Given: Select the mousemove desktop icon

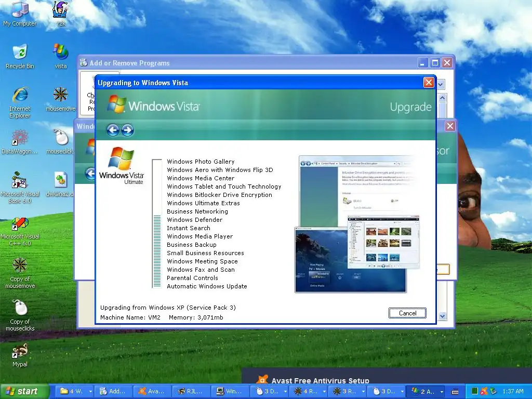Looking at the screenshot, I should click(61, 99).
